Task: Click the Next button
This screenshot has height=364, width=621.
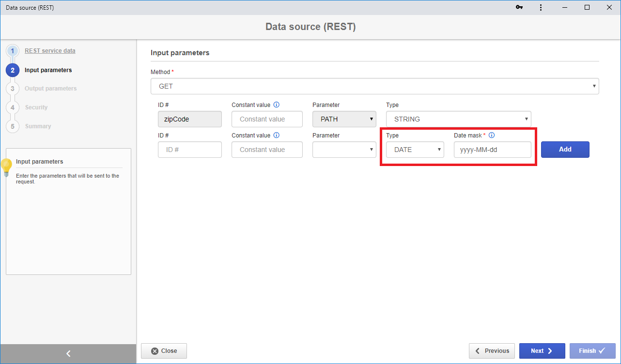Action: tap(542, 351)
